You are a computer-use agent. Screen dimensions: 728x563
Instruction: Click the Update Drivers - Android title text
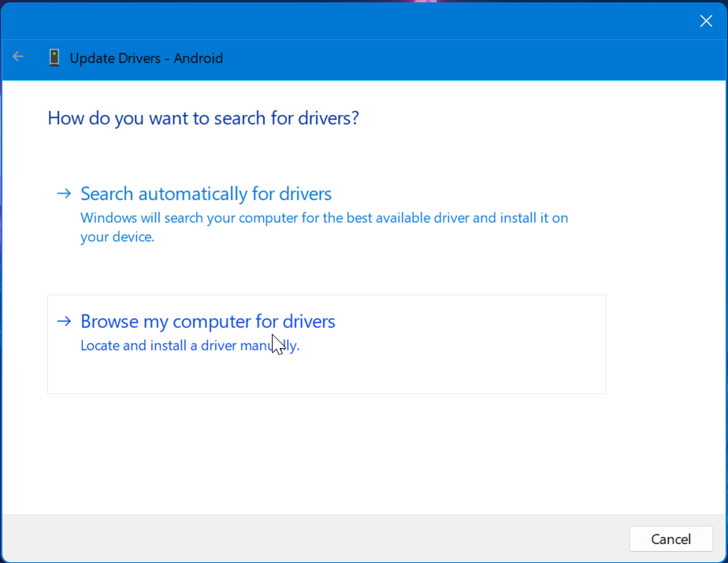145,57
